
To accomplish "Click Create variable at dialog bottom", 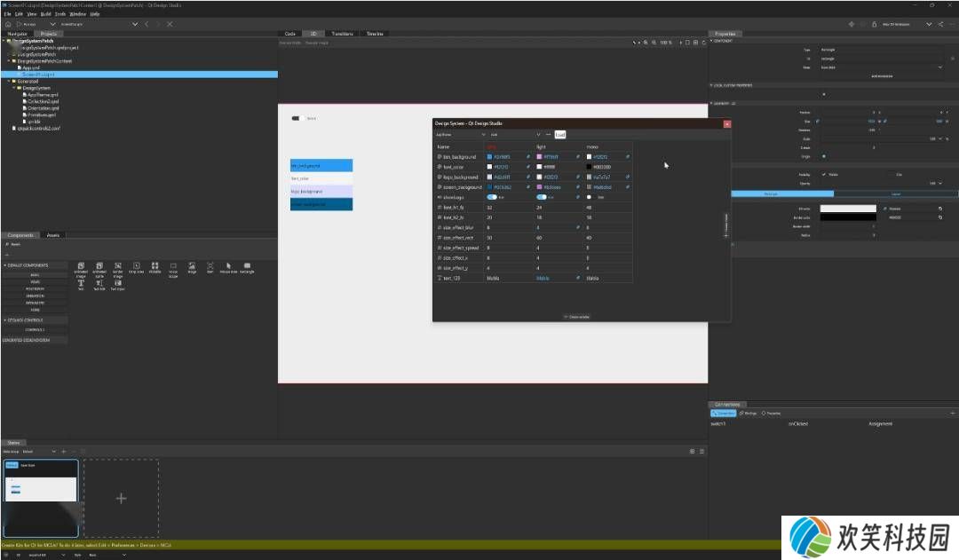I will click(577, 318).
